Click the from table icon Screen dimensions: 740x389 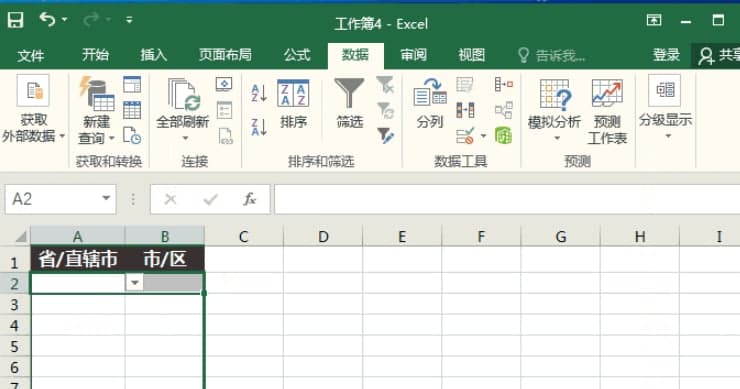[x=132, y=110]
